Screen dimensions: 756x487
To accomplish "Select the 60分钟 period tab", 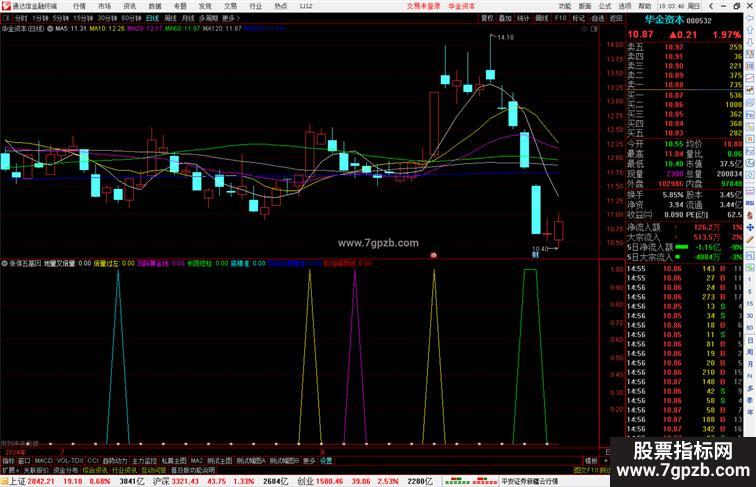I will click(x=131, y=18).
